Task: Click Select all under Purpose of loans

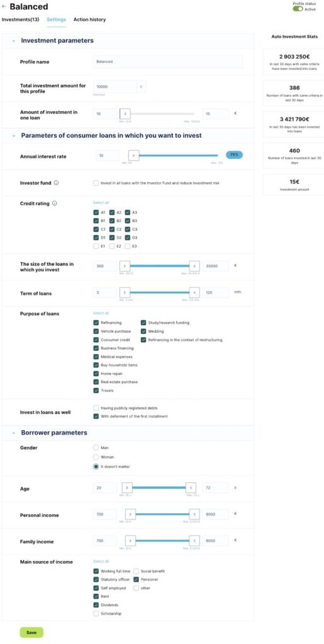Action: [x=101, y=313]
